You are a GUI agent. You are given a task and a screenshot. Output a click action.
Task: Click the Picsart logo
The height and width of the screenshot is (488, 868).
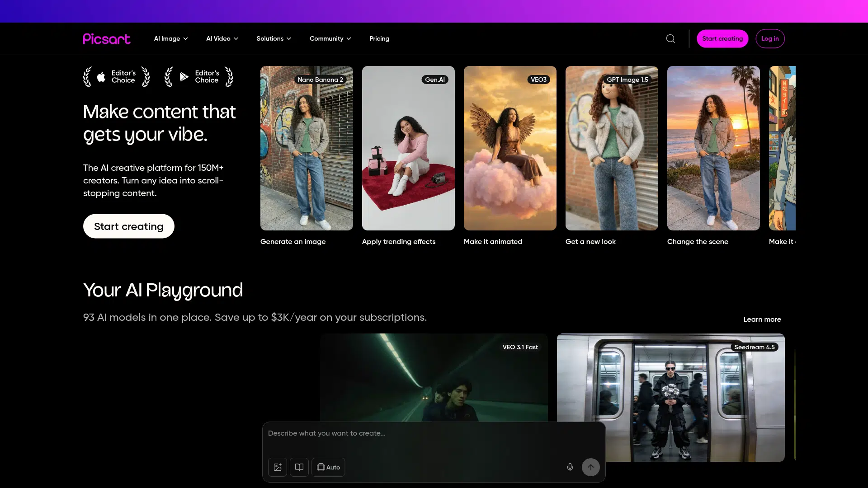click(x=107, y=39)
